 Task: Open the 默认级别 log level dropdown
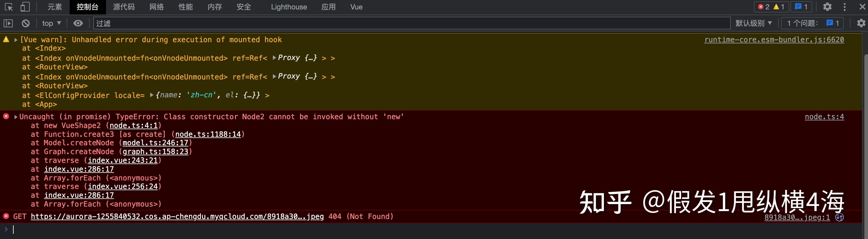[754, 23]
